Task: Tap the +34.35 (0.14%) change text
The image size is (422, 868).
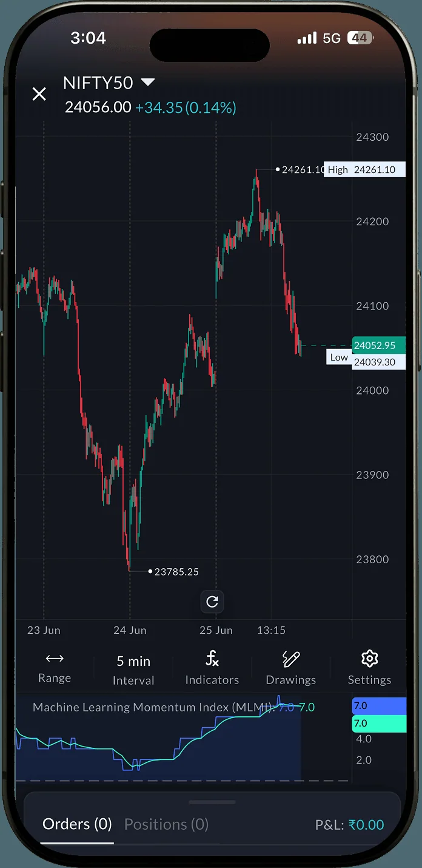Action: pyautogui.click(x=186, y=107)
